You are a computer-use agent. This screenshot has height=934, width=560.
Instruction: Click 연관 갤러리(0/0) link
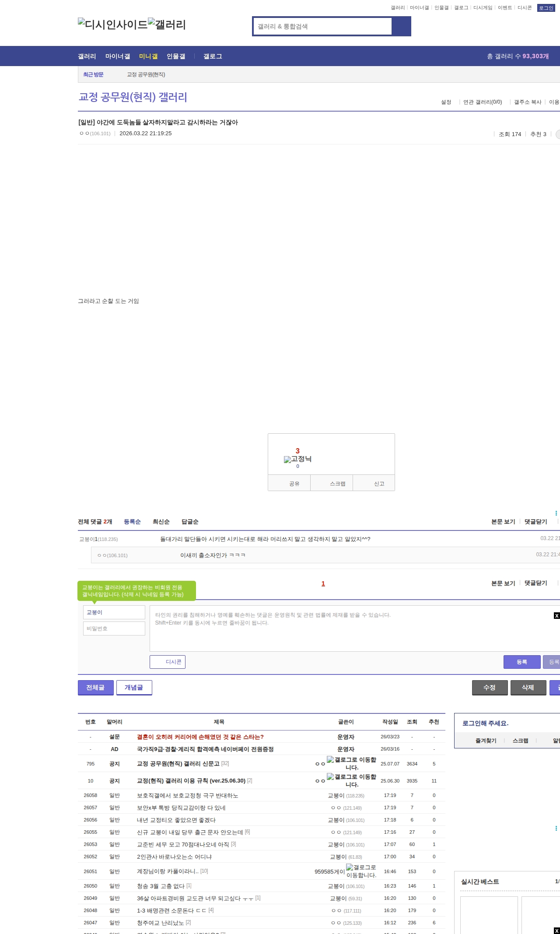coord(483,102)
